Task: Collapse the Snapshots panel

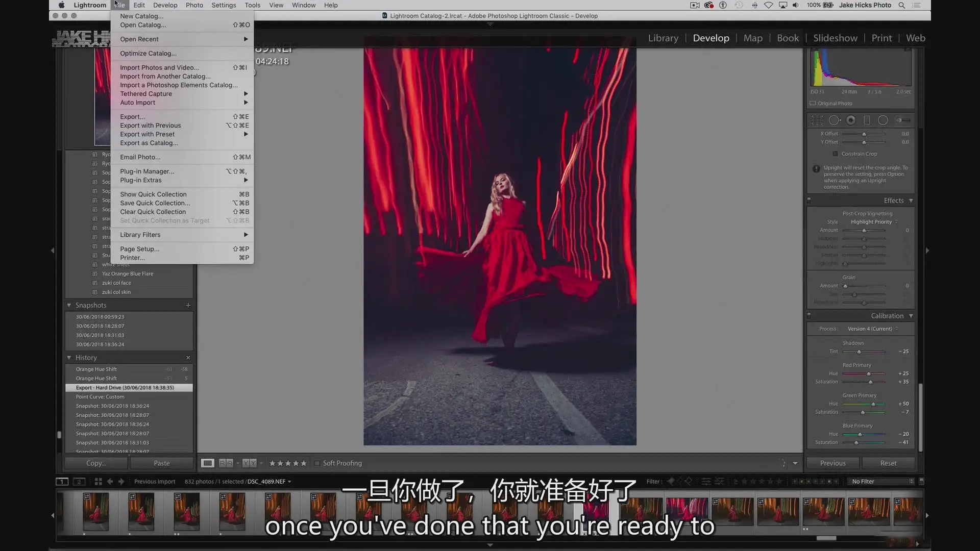Action: (x=69, y=306)
